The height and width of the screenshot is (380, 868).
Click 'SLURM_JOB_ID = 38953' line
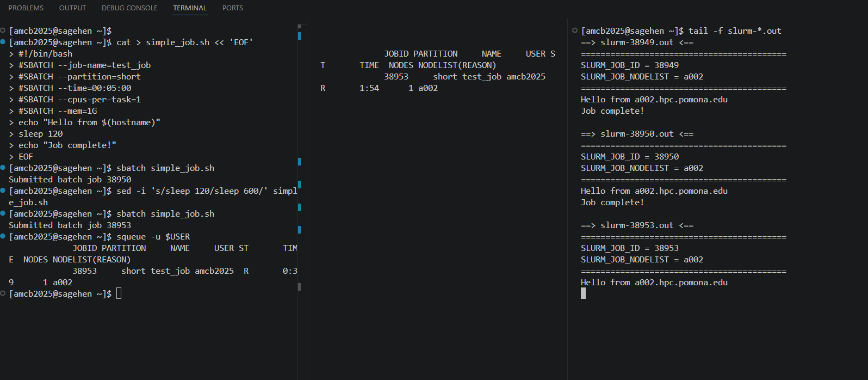pos(630,248)
